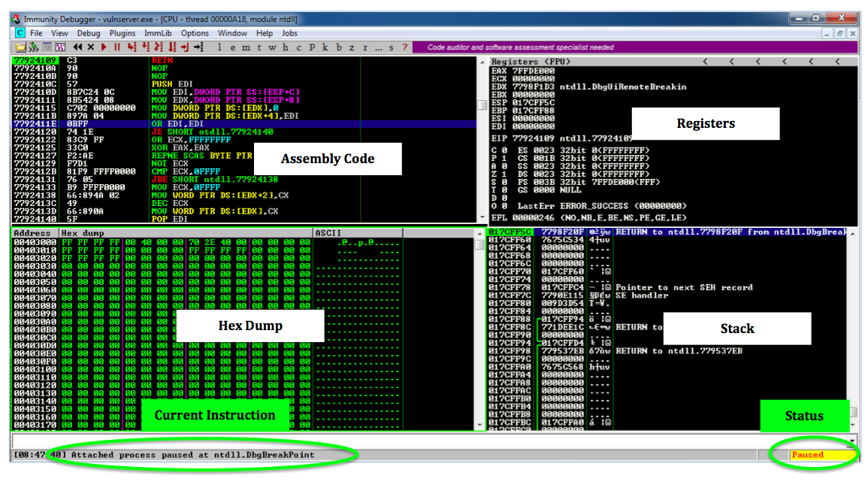Viewport: 868px width, 482px height.
Task: Open the Help menu
Action: pyautogui.click(x=265, y=33)
